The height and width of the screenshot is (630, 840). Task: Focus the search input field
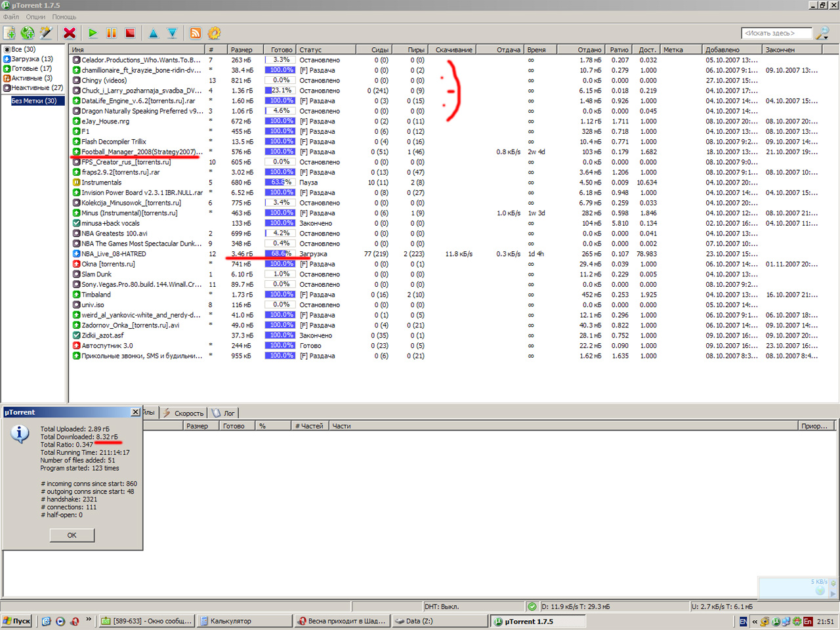coord(776,33)
